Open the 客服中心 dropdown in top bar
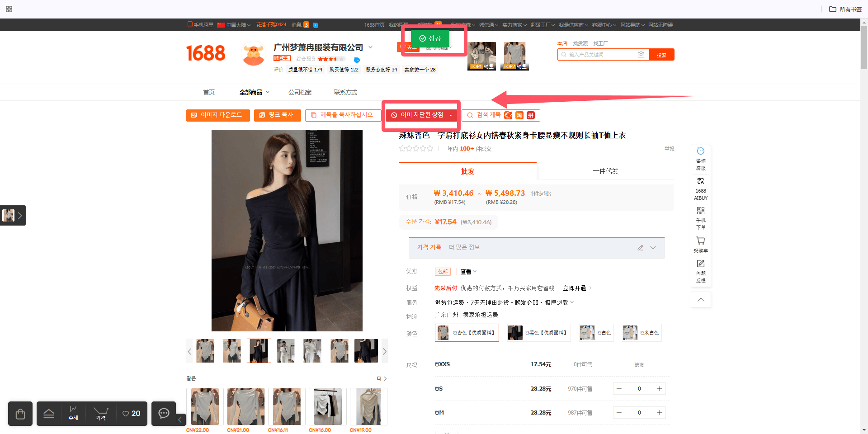The width and height of the screenshot is (868, 434). click(x=604, y=25)
